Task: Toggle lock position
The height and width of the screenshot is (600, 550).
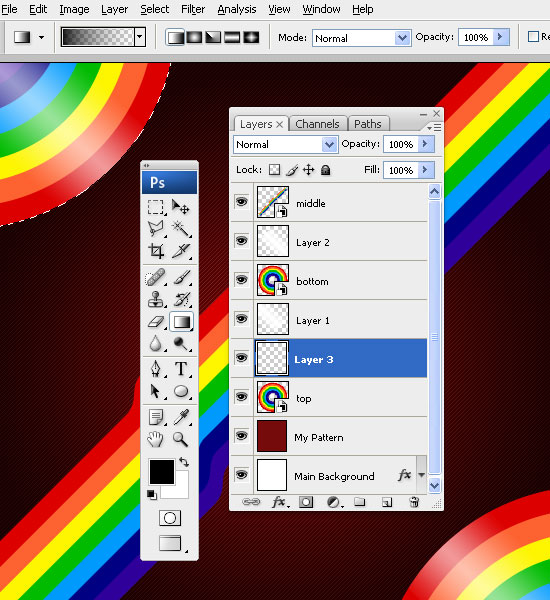Action: click(x=308, y=170)
